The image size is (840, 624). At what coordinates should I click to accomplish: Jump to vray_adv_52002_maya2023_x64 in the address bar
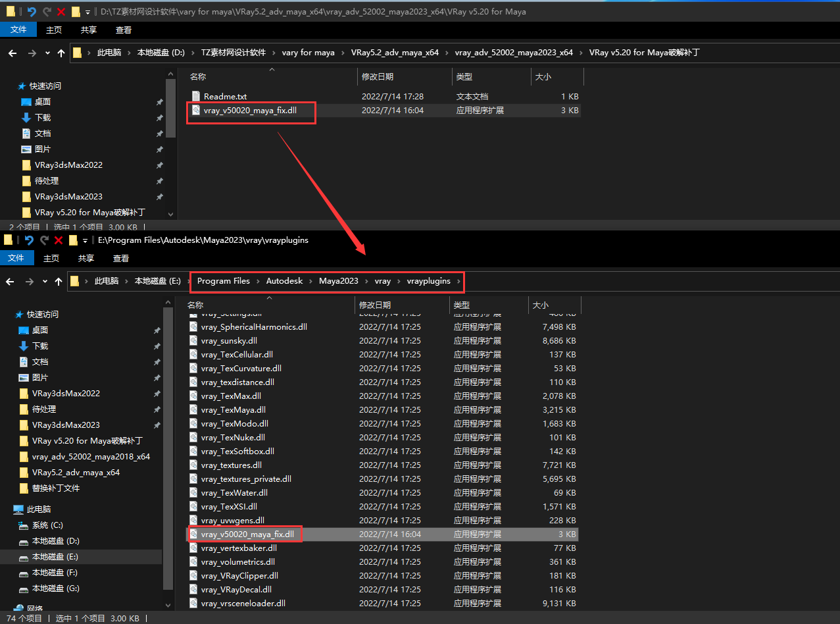coord(514,53)
